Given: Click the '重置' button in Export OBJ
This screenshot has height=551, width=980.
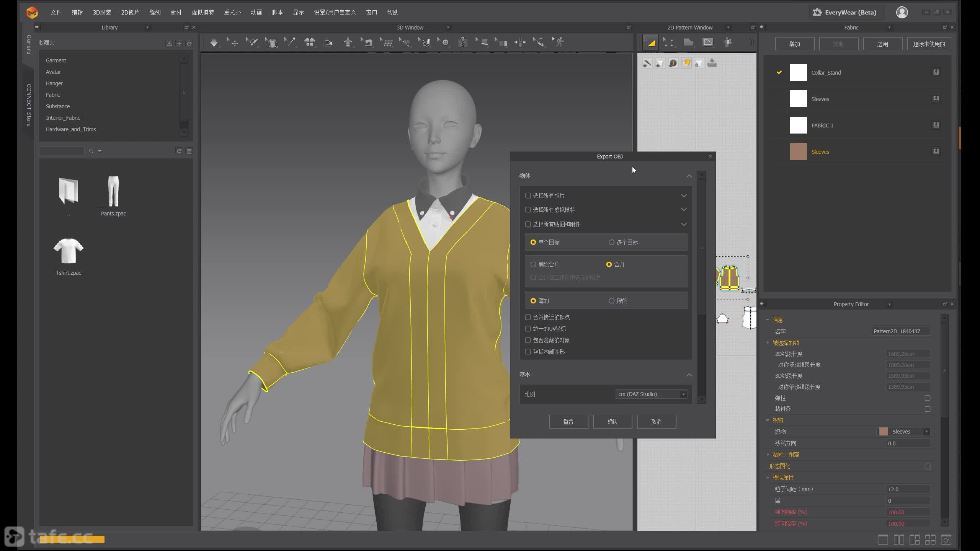Looking at the screenshot, I should coord(568,422).
